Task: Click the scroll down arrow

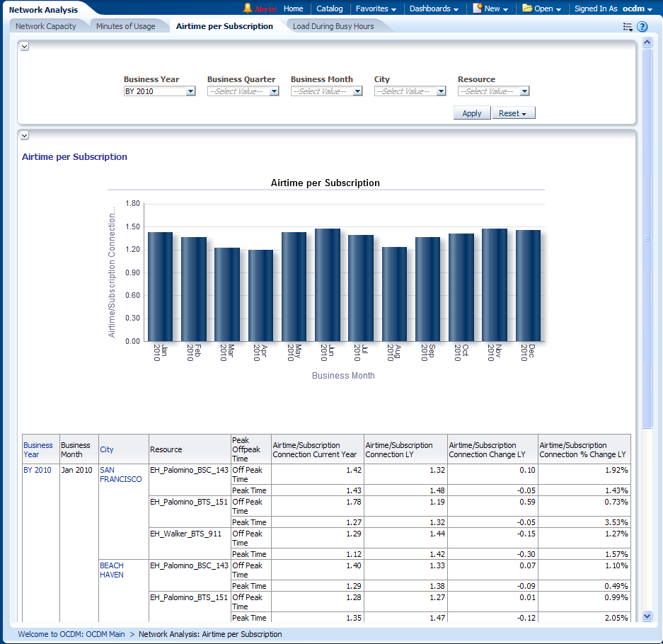Action: point(647,616)
